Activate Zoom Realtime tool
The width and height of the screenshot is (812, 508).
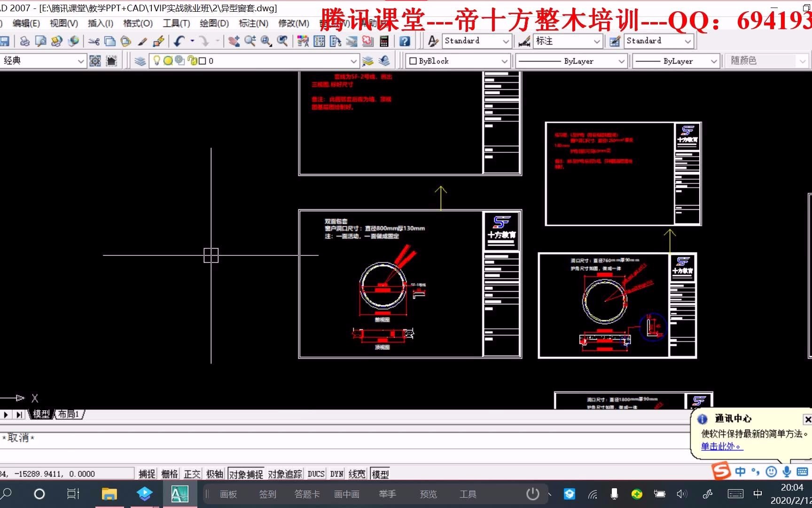250,41
